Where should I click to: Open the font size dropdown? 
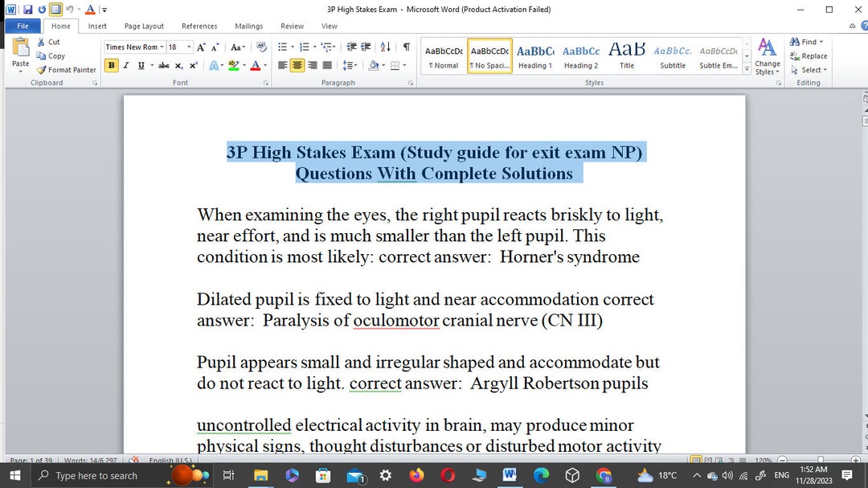(187, 47)
